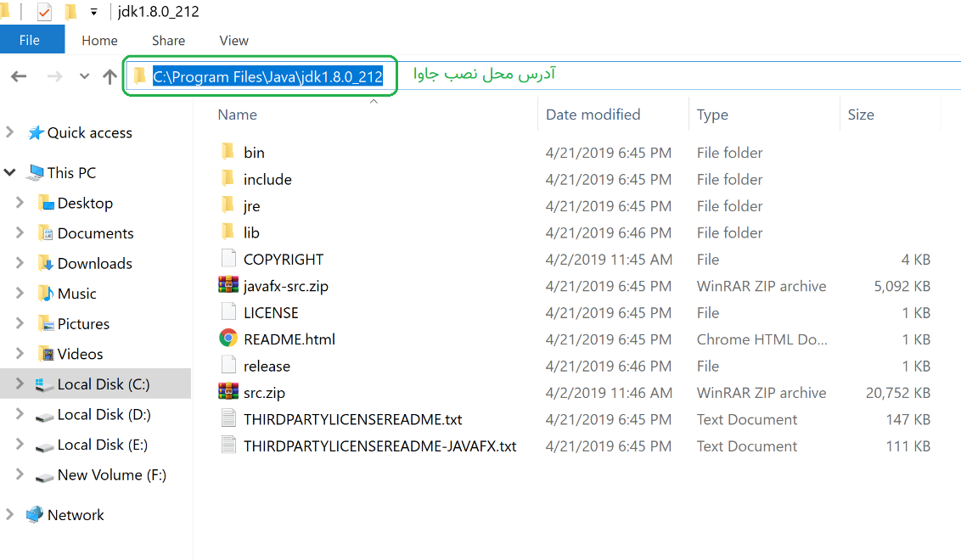This screenshot has width=961, height=560.
Task: Select the release file icon
Action: [x=228, y=365]
